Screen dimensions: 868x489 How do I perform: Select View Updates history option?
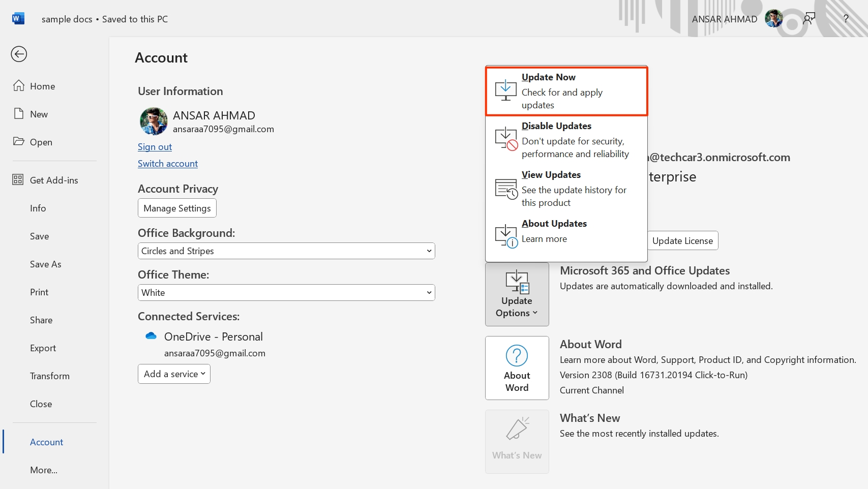566,189
